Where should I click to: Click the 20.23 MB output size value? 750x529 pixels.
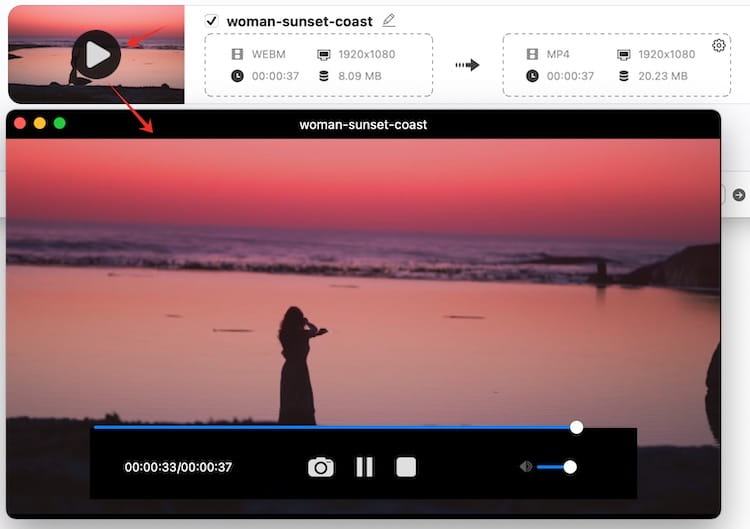pyautogui.click(x=663, y=76)
